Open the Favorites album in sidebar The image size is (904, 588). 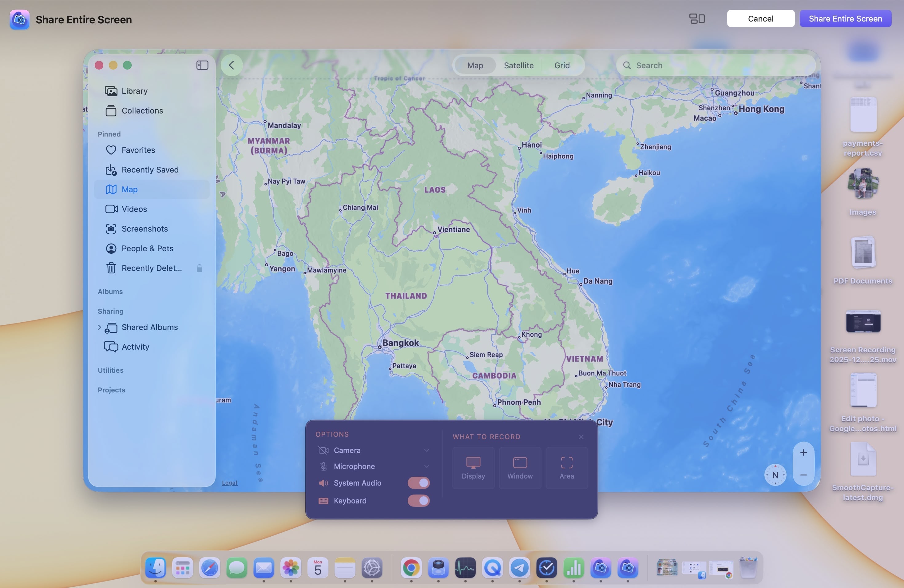coord(152,150)
